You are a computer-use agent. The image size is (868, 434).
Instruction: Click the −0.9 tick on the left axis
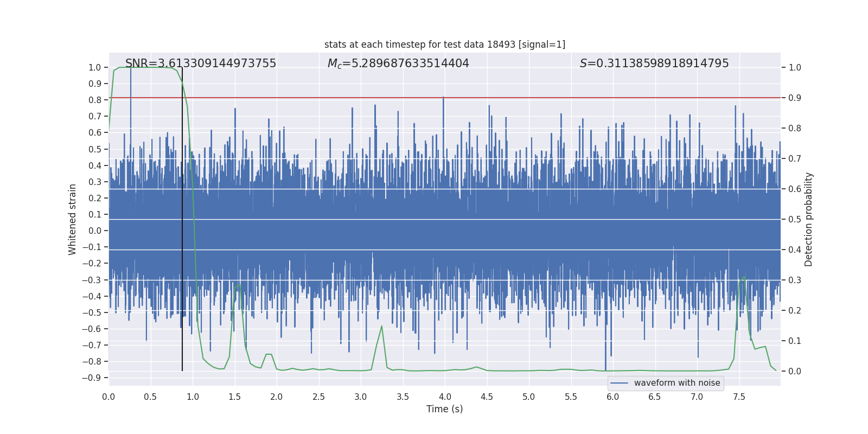pyautogui.click(x=94, y=378)
